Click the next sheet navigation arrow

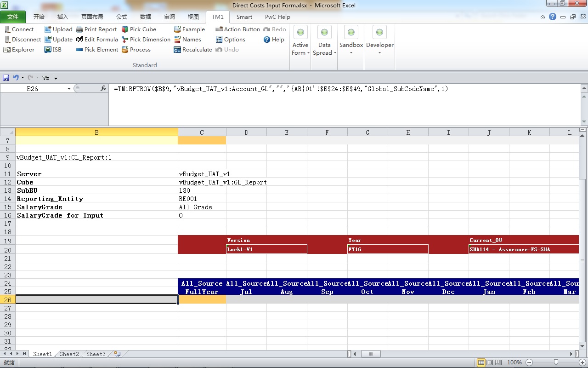point(17,354)
